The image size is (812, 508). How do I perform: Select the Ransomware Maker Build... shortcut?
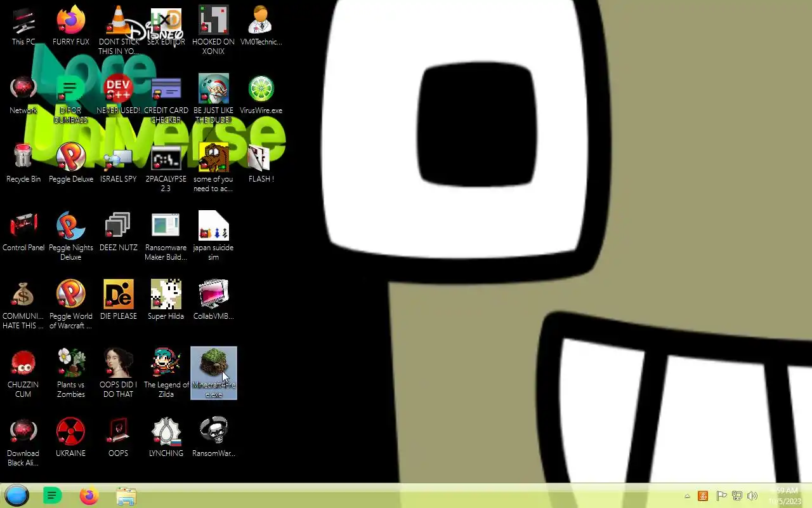coord(166,236)
